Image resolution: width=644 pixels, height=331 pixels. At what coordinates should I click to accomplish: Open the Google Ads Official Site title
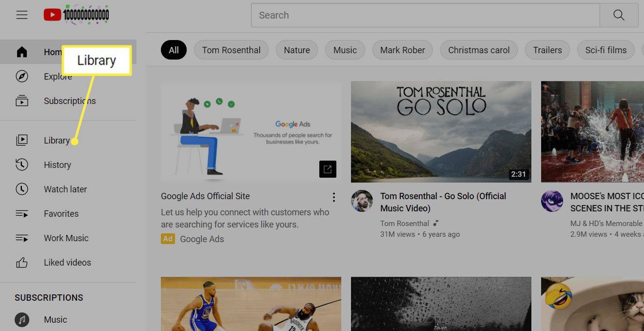pos(205,196)
